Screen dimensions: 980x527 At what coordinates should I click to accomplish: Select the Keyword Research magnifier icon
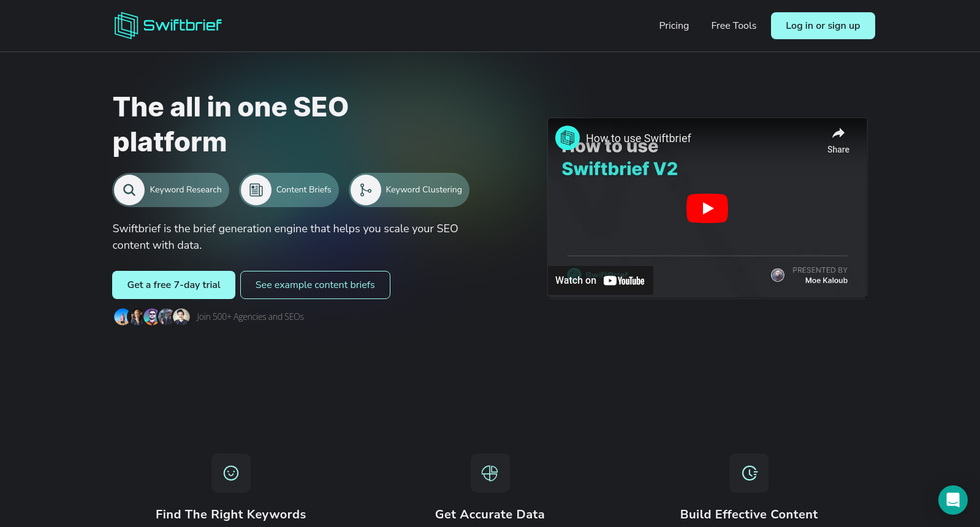129,190
